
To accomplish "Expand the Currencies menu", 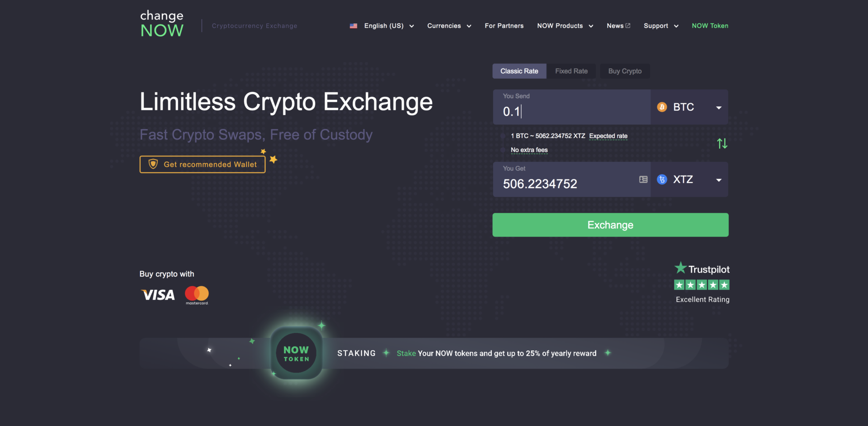I will [449, 26].
